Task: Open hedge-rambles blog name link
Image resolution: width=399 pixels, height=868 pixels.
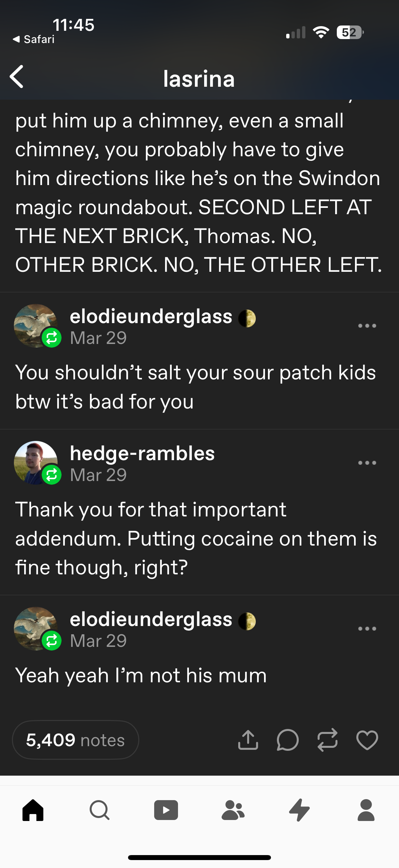Action: pos(142,453)
